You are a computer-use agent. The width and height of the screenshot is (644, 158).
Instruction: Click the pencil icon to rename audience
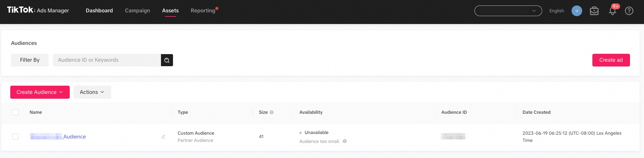(163, 136)
